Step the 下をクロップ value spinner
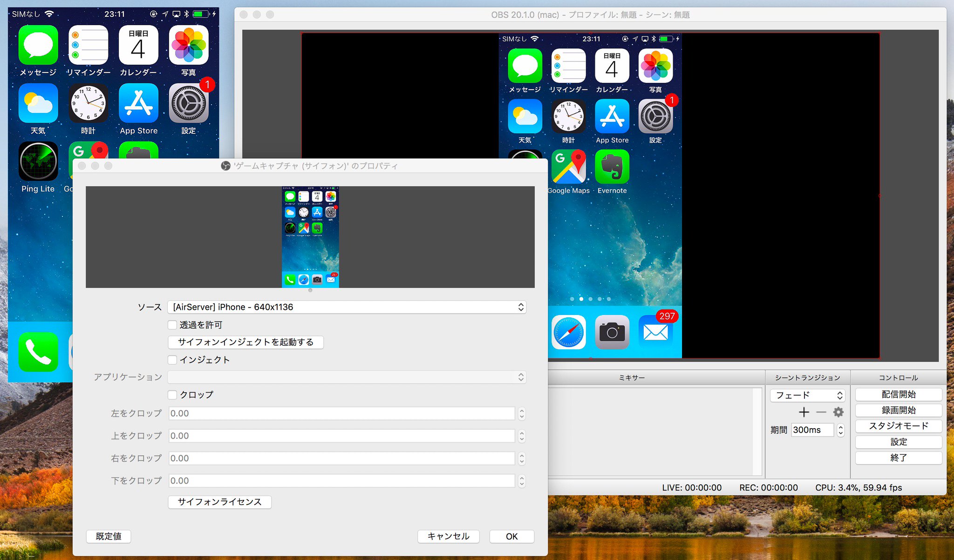The image size is (954, 560). (x=522, y=481)
